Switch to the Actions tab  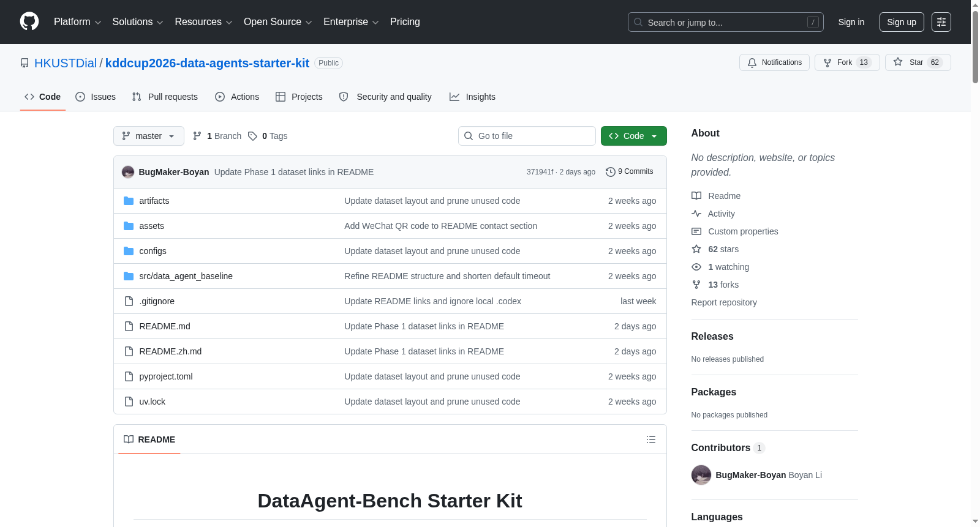coord(237,97)
